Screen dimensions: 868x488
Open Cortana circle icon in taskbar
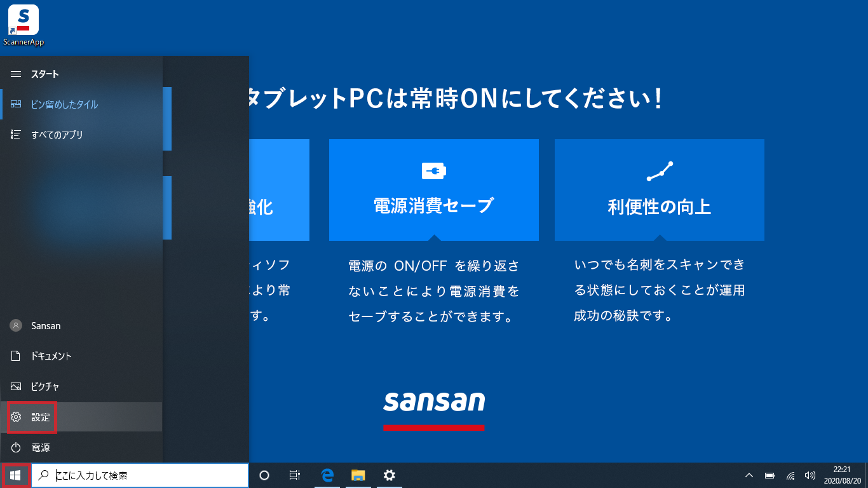click(x=265, y=475)
